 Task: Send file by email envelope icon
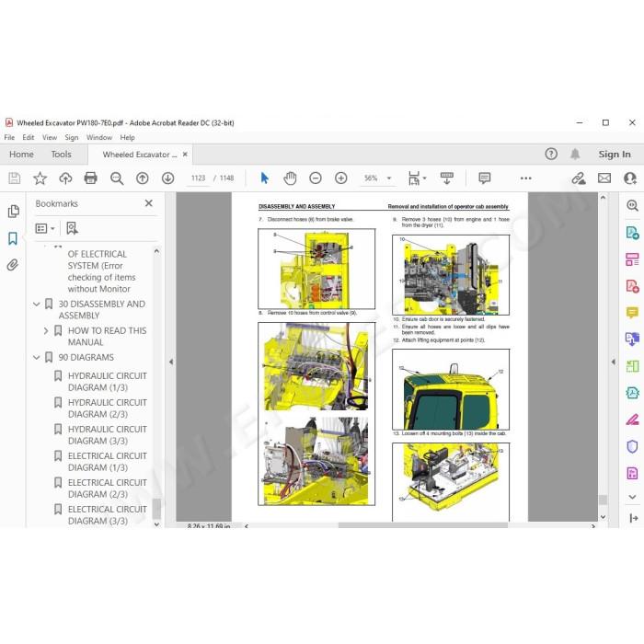click(x=604, y=178)
